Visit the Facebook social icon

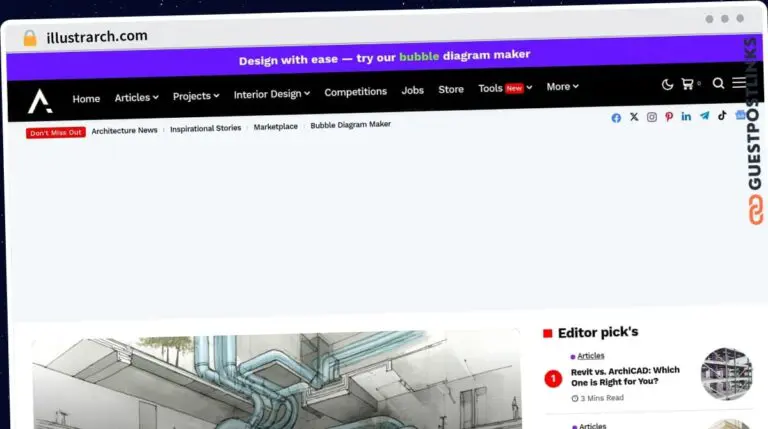616,118
